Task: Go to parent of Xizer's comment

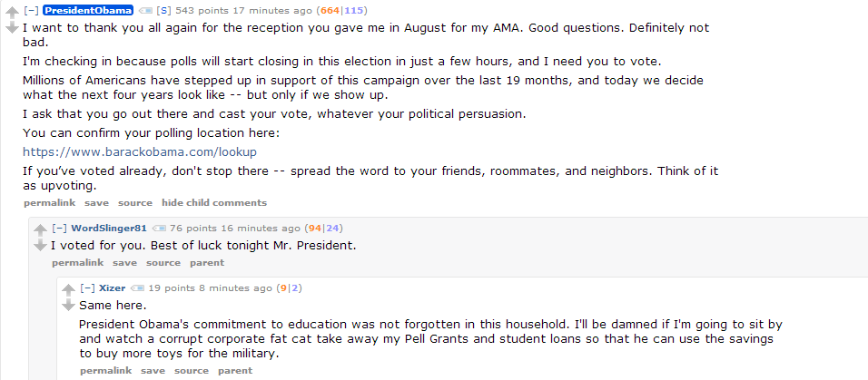Action: click(x=235, y=371)
